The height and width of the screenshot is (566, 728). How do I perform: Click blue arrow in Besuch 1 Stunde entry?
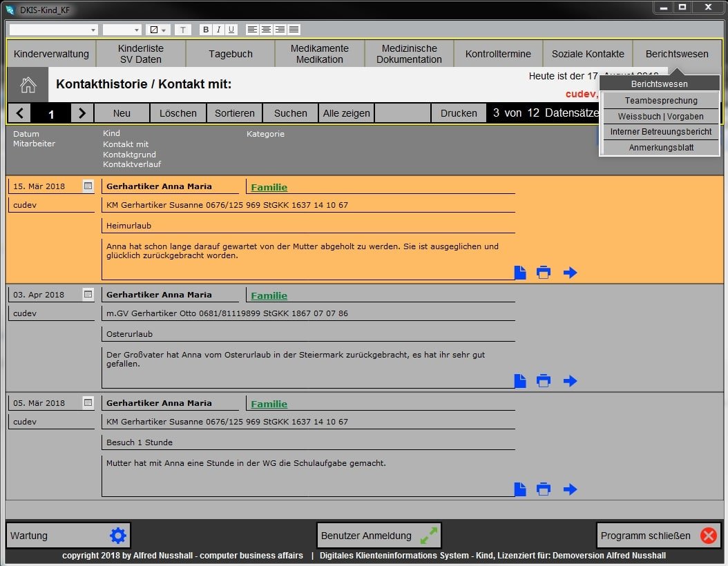click(x=570, y=489)
